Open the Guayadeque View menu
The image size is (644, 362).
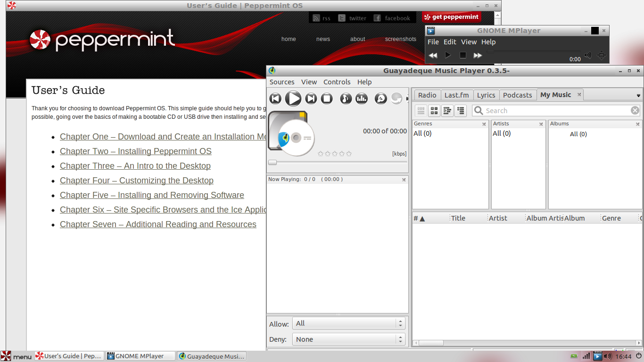pos(309,82)
